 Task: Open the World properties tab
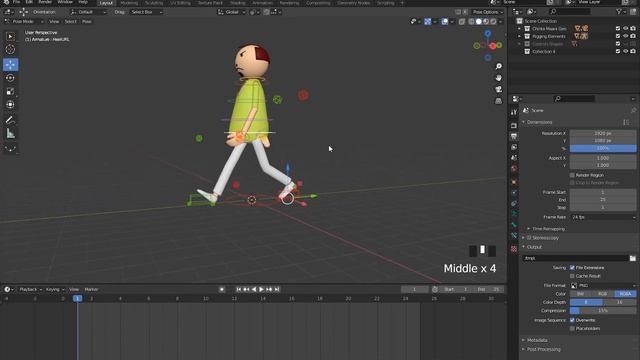[x=514, y=168]
